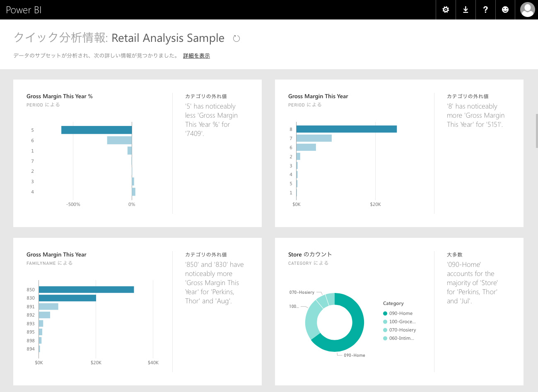Select the period 5 bar in Gross Margin %

[x=97, y=130]
